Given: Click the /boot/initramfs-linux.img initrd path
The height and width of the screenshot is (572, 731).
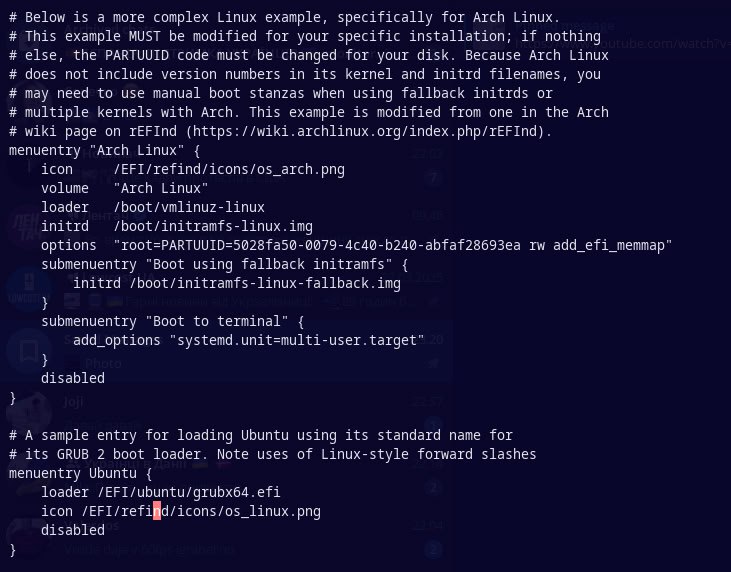Looking at the screenshot, I should point(213,227).
